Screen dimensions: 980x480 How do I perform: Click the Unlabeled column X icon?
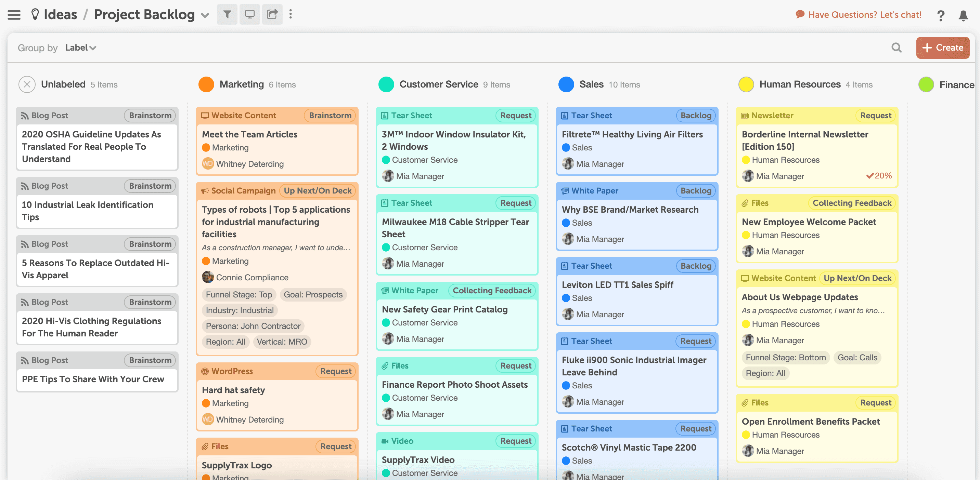pyautogui.click(x=27, y=84)
